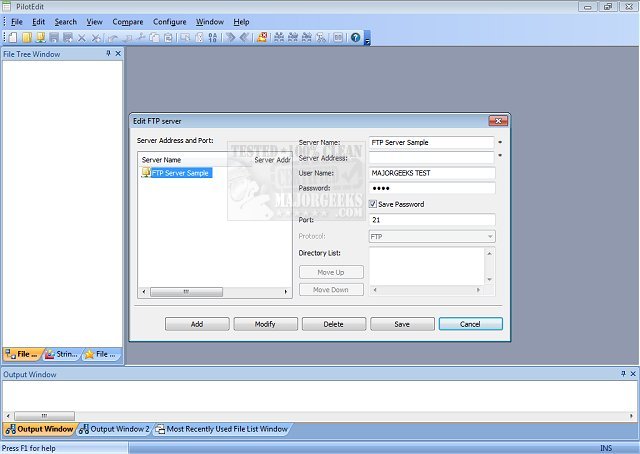
Task: Open the Configure menu
Action: (x=169, y=21)
